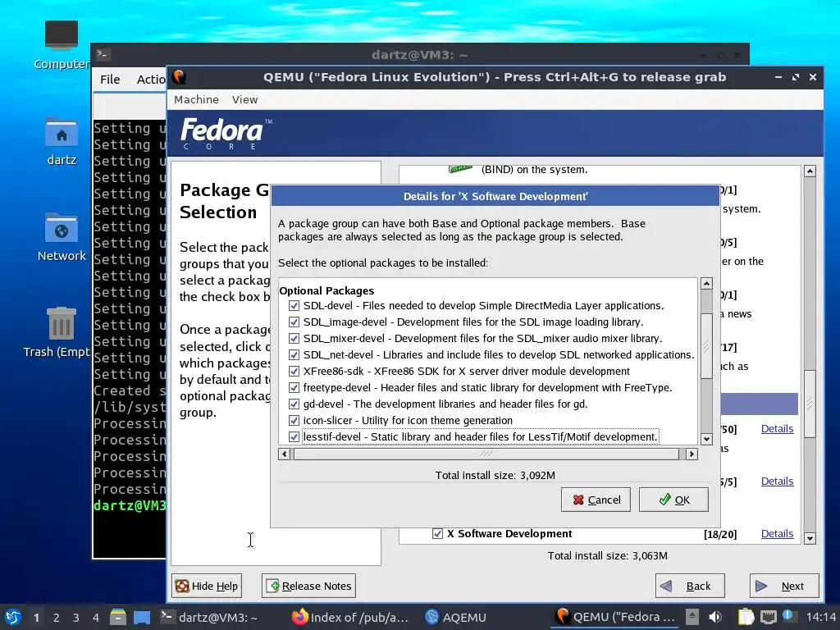This screenshot has width=840, height=630.
Task: Open the View menu in QEMU
Action: tap(244, 99)
